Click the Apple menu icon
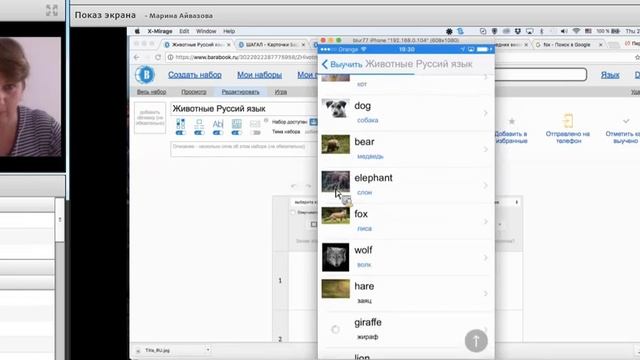 point(137,31)
